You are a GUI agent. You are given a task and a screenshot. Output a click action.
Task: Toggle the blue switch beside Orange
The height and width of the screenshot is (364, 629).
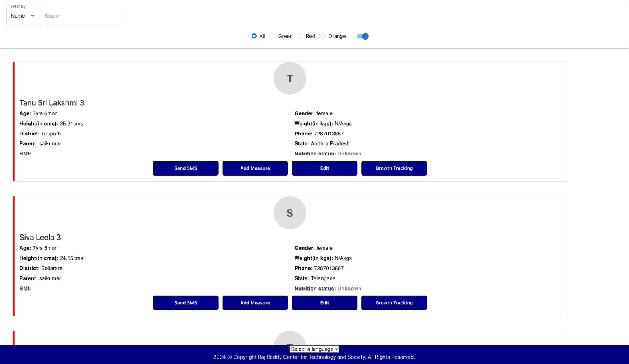pyautogui.click(x=362, y=37)
